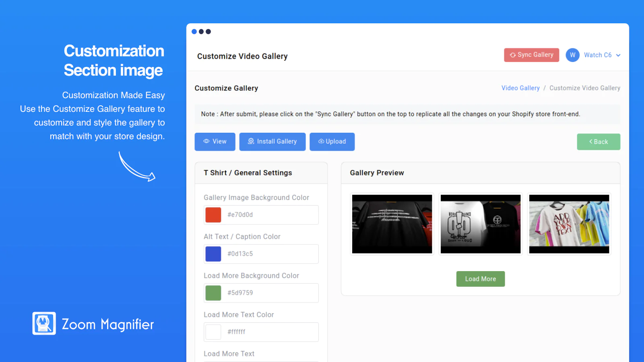Select the black t-shirt video thumbnail

(392, 224)
